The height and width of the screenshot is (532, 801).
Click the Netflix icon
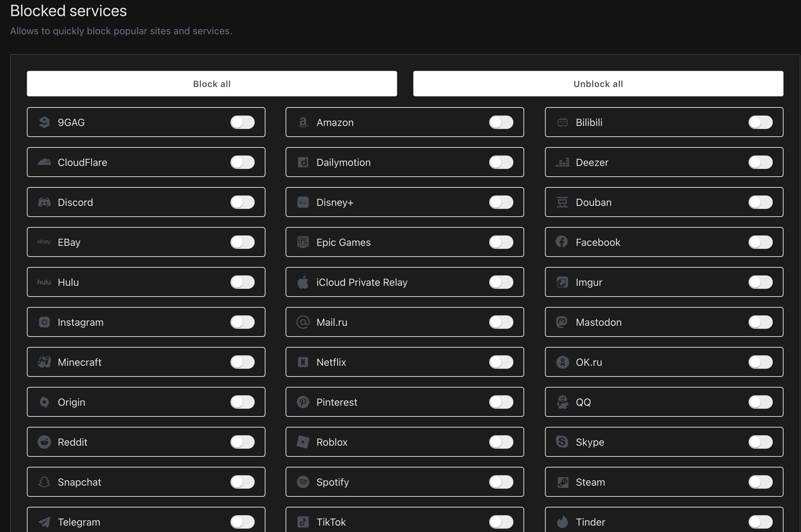click(303, 362)
